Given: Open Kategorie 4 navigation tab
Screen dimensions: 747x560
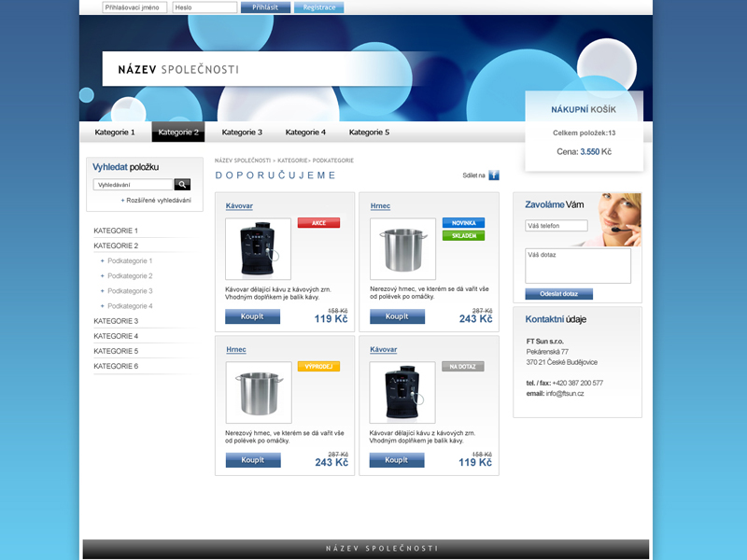Looking at the screenshot, I should (x=305, y=133).
